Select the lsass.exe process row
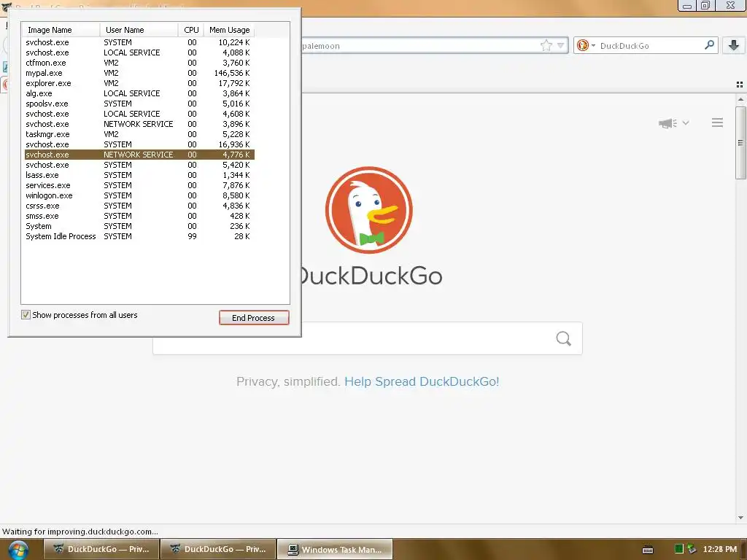The height and width of the screenshot is (560, 747). tap(139, 175)
